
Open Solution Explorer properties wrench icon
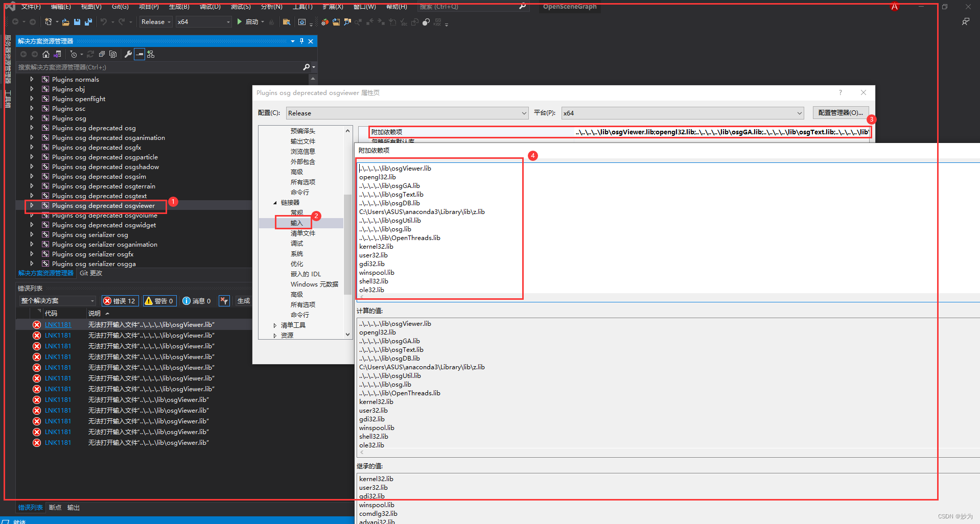(128, 54)
